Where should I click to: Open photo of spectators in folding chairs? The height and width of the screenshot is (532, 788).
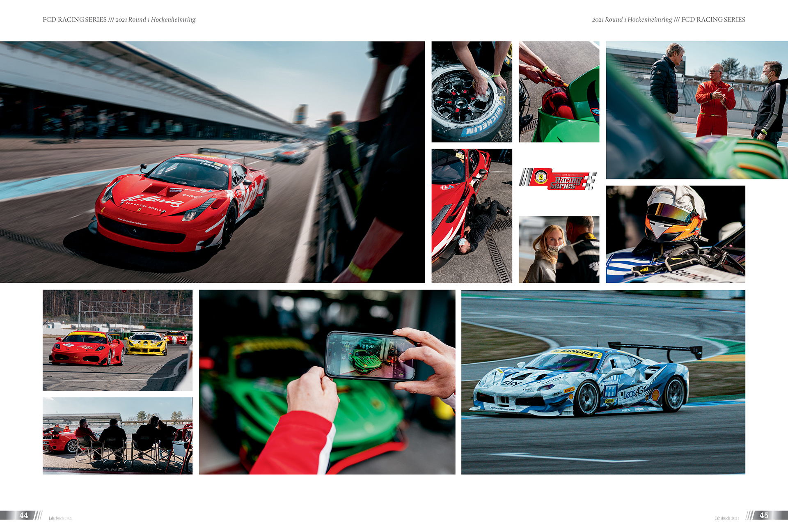coord(117,436)
